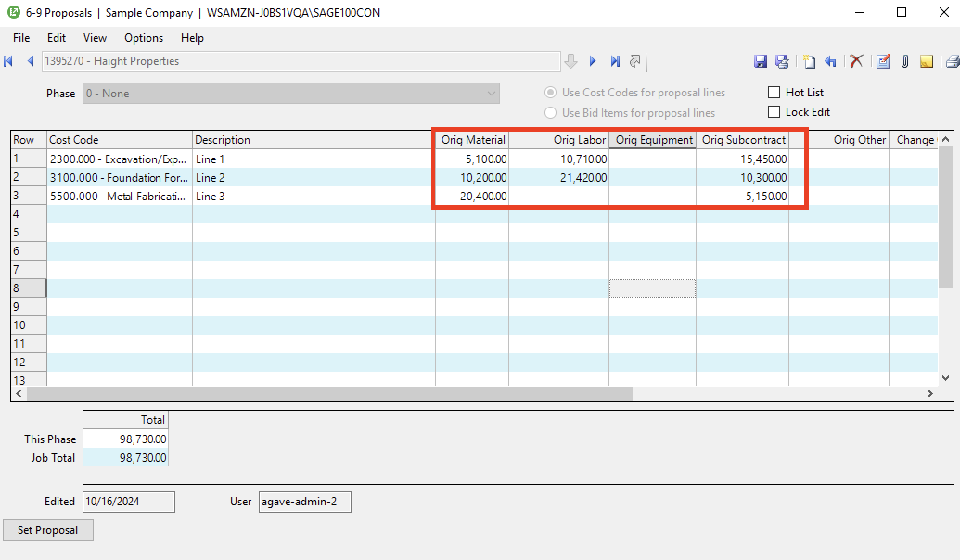Click the horizontal scrollbar left arrow
Viewport: 960px width, 560px height.
[x=19, y=394]
